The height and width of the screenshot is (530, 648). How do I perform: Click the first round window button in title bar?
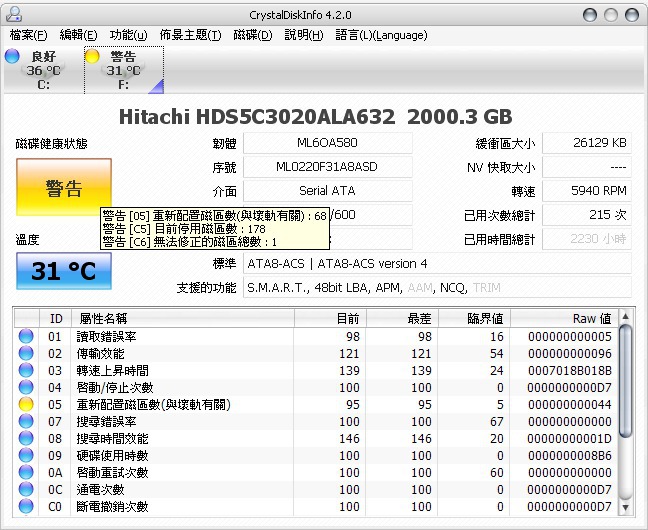click(590, 15)
